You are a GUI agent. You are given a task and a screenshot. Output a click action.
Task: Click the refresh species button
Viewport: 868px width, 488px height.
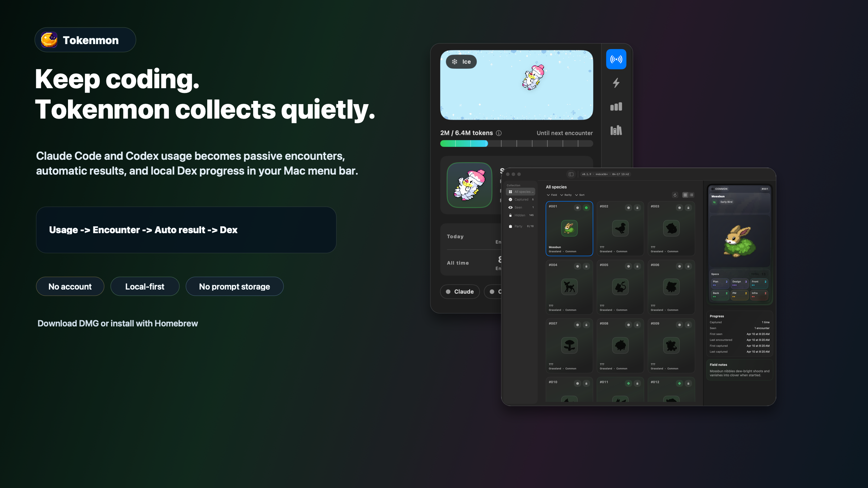coord(675,195)
